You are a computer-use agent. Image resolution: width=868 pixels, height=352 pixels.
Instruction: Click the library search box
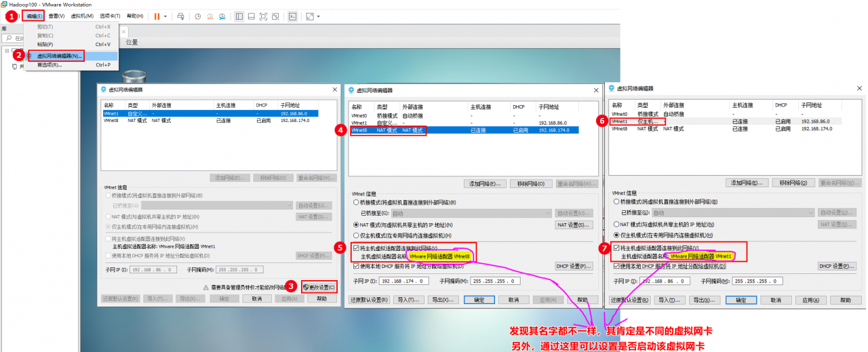point(14,39)
